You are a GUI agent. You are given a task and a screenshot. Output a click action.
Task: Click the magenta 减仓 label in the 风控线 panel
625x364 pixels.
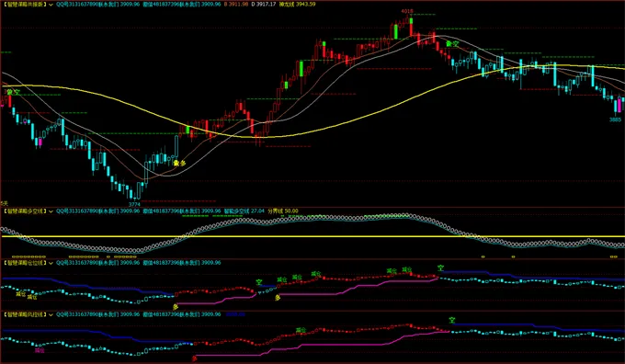(x=40, y=350)
